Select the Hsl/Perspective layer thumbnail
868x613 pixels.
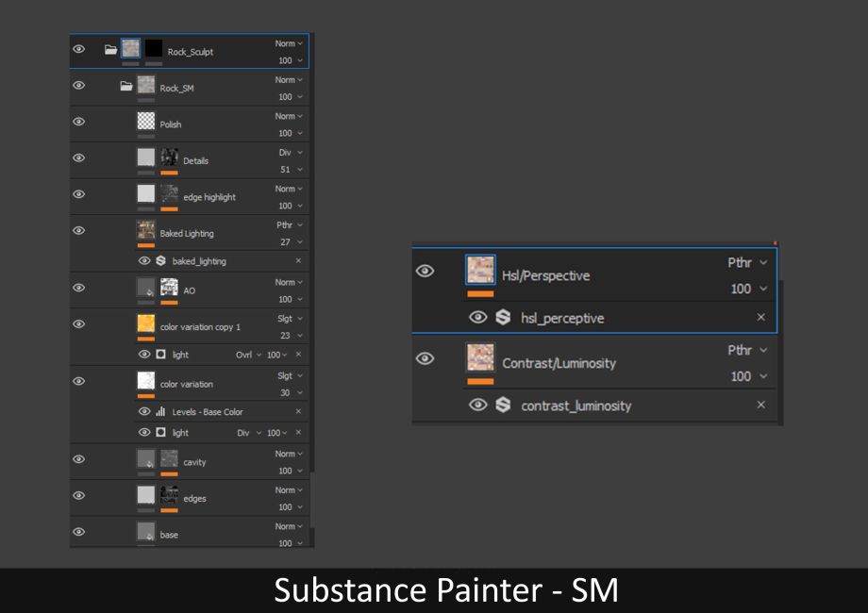pyautogui.click(x=480, y=270)
